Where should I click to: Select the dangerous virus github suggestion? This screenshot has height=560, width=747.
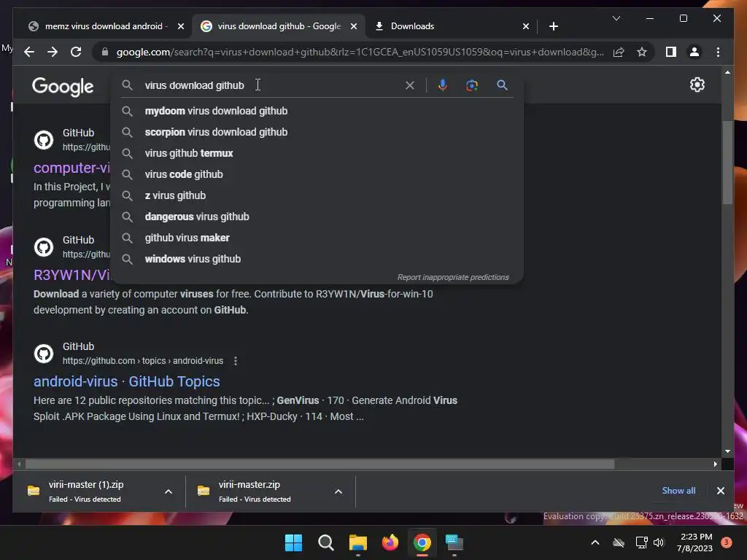pos(317,217)
